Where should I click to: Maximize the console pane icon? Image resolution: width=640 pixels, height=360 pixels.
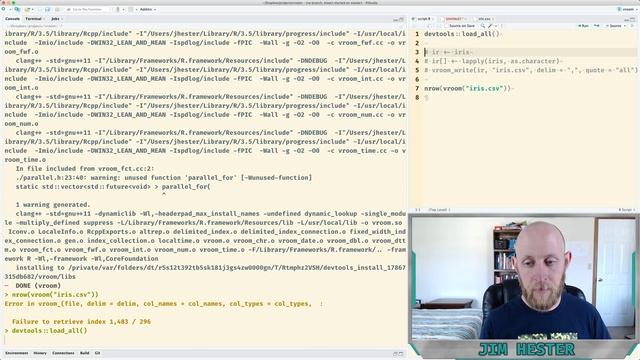click(401, 19)
